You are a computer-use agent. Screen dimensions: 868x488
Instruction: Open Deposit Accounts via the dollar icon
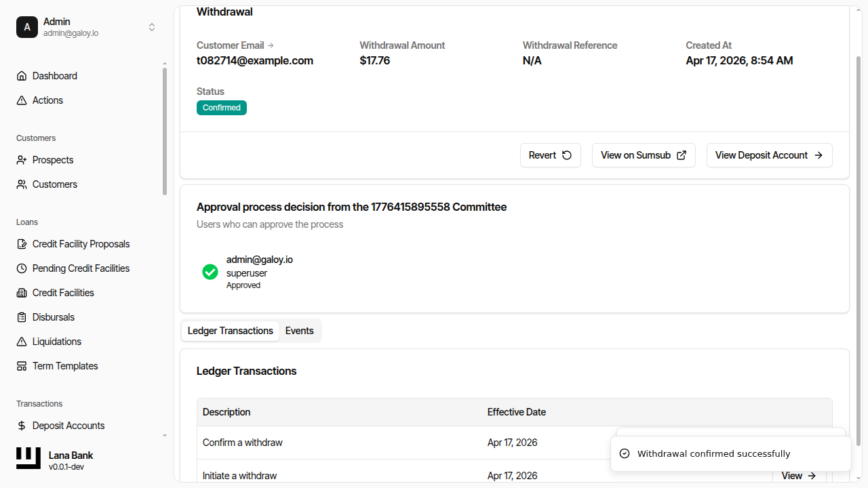(21, 425)
